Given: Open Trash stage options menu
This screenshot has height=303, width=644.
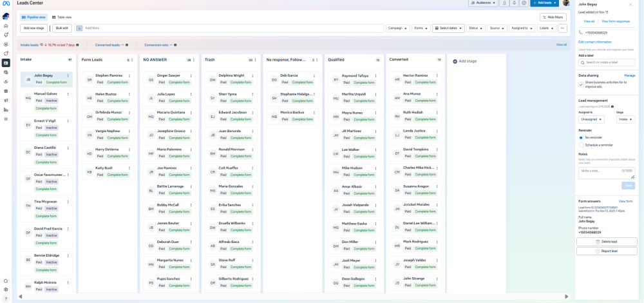Looking at the screenshot, I should tap(256, 60).
